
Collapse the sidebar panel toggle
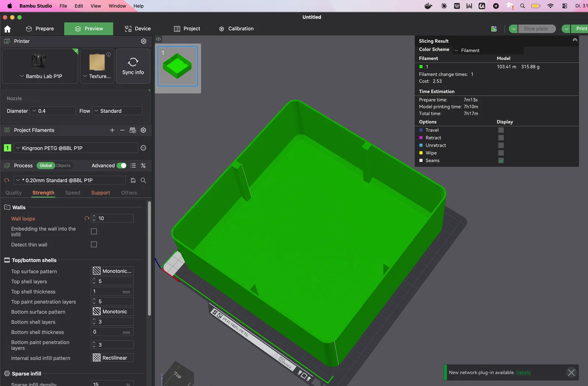(158, 39)
